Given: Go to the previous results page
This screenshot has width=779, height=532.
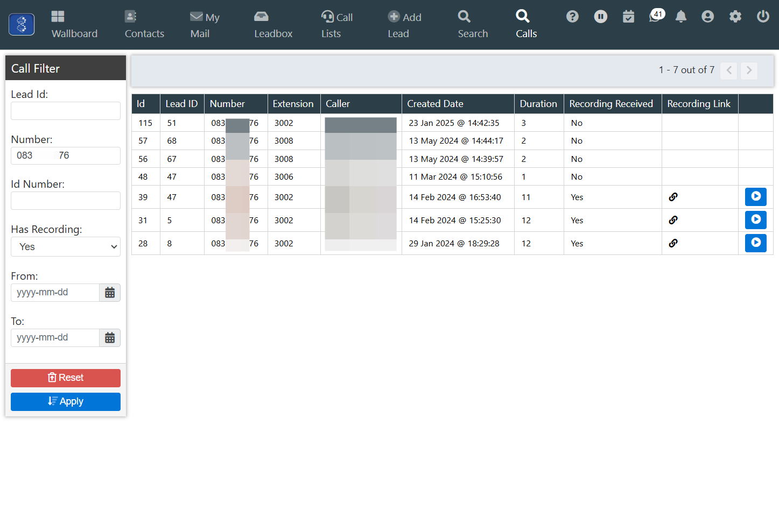Looking at the screenshot, I should tap(729, 70).
